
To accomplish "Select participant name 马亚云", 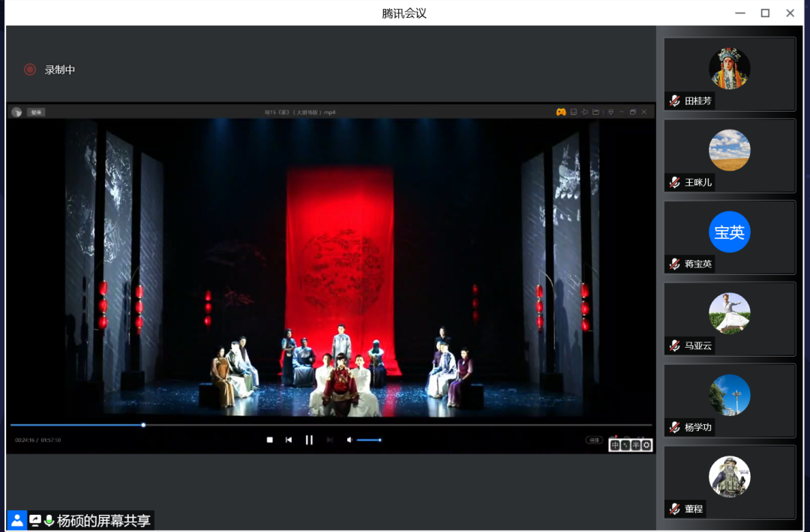I will 698,345.
